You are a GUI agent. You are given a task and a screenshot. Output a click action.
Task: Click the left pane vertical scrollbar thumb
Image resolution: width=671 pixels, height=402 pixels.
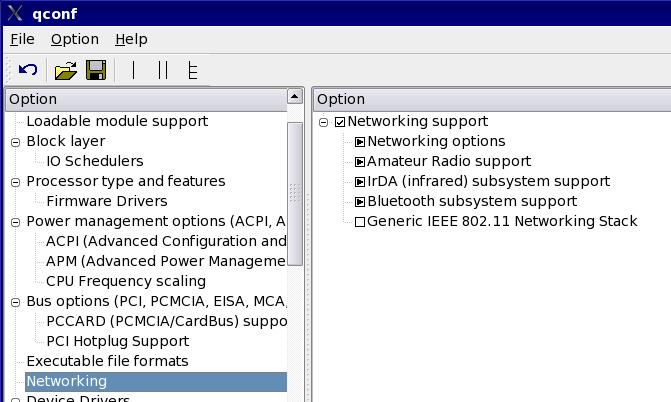295,194
